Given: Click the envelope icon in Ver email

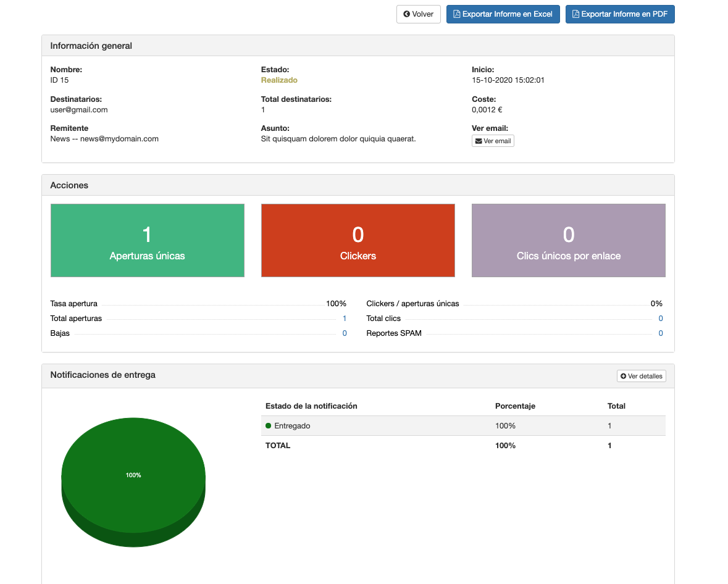Looking at the screenshot, I should [x=478, y=141].
